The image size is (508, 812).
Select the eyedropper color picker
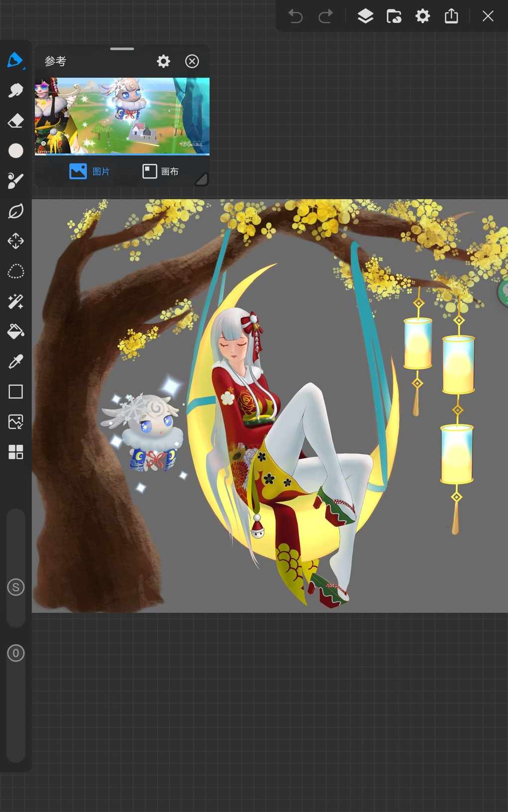point(15,362)
